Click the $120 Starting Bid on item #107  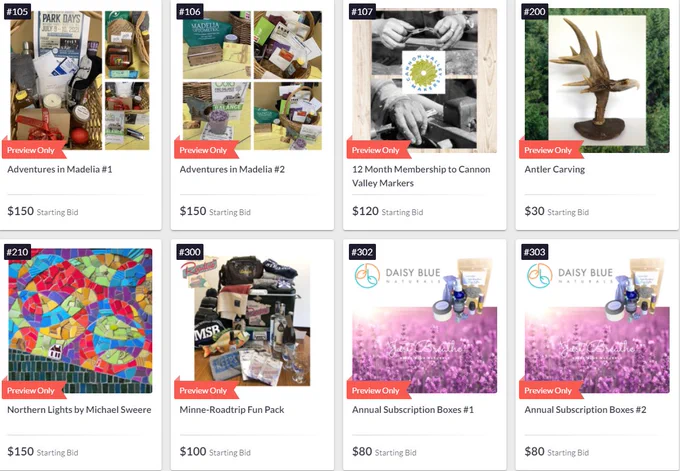(388, 211)
